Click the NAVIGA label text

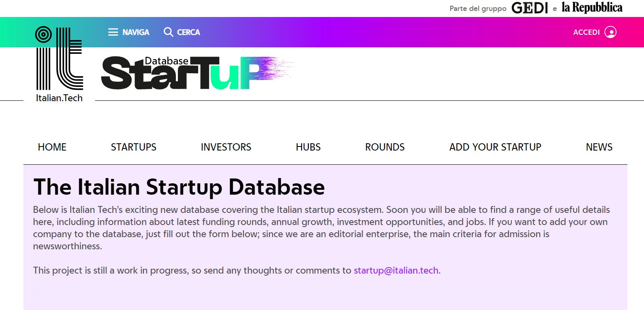136,32
